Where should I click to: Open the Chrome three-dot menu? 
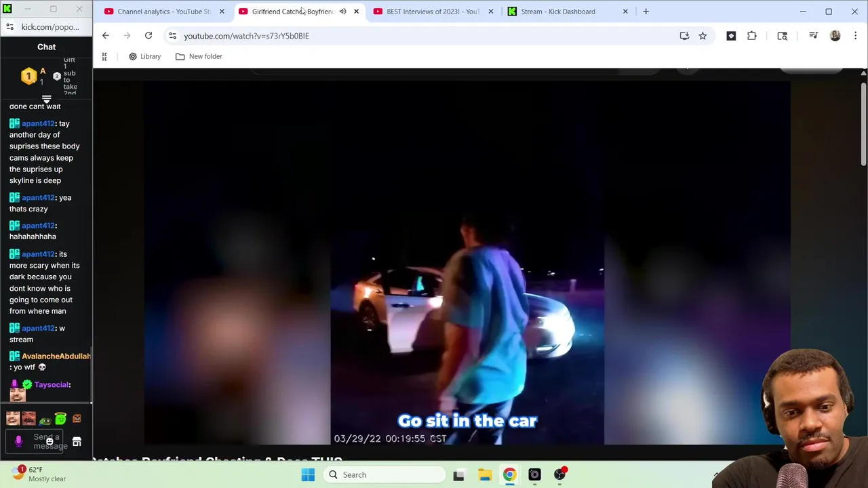[855, 36]
